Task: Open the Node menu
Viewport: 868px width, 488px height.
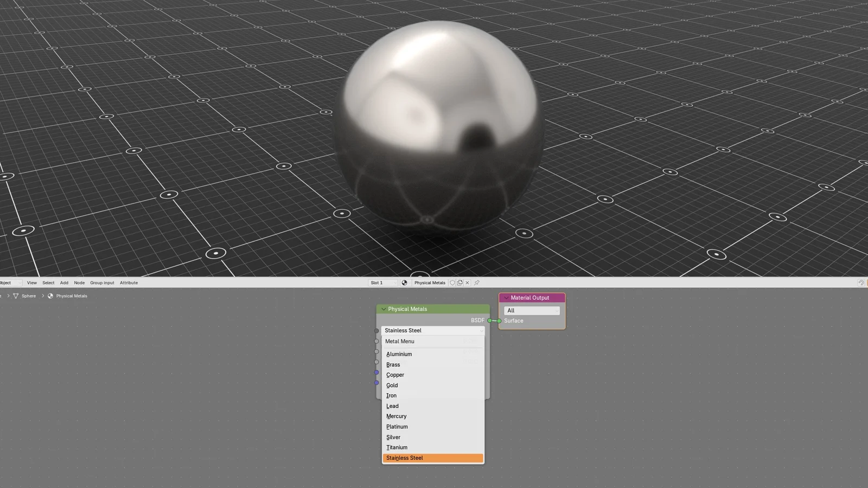Action: (79, 282)
